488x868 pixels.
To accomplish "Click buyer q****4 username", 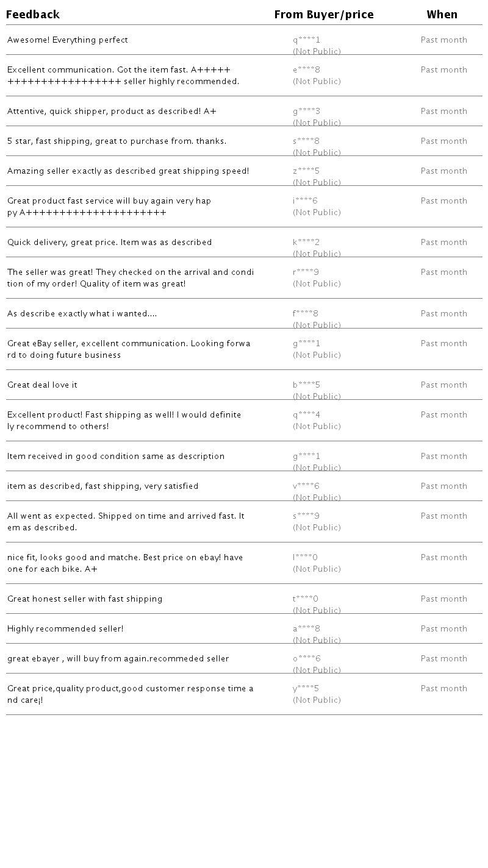I will tap(306, 415).
